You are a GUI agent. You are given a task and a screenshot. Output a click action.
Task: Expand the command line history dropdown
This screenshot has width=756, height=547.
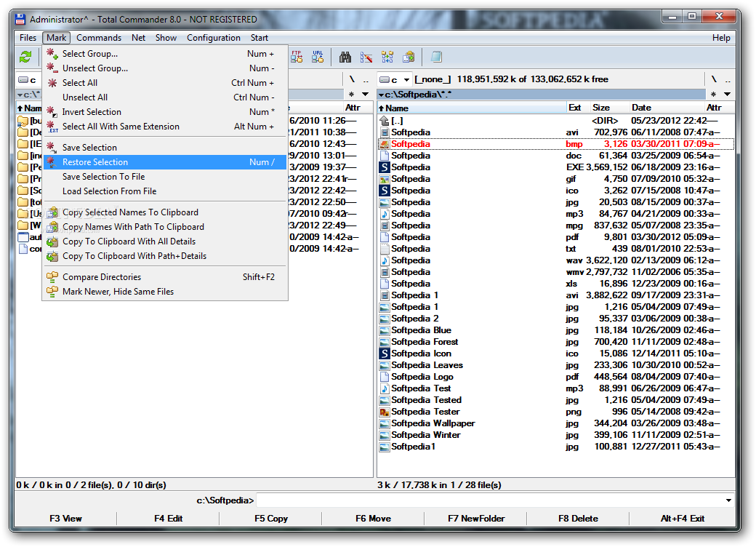[x=728, y=500]
